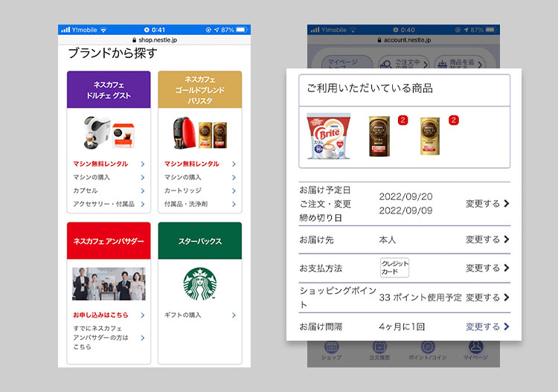Click the クレジットカード payment badge
Viewport: 558px width, 392px height.
(x=394, y=268)
